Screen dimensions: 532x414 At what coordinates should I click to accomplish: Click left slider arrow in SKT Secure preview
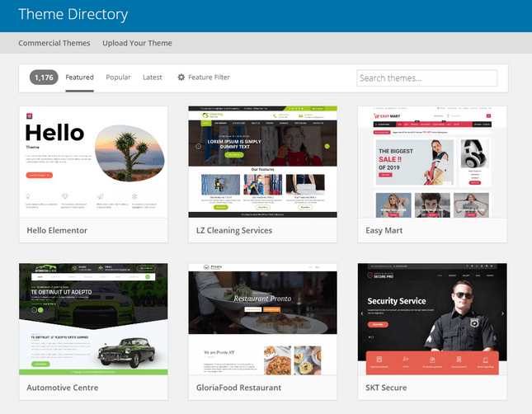click(x=361, y=314)
